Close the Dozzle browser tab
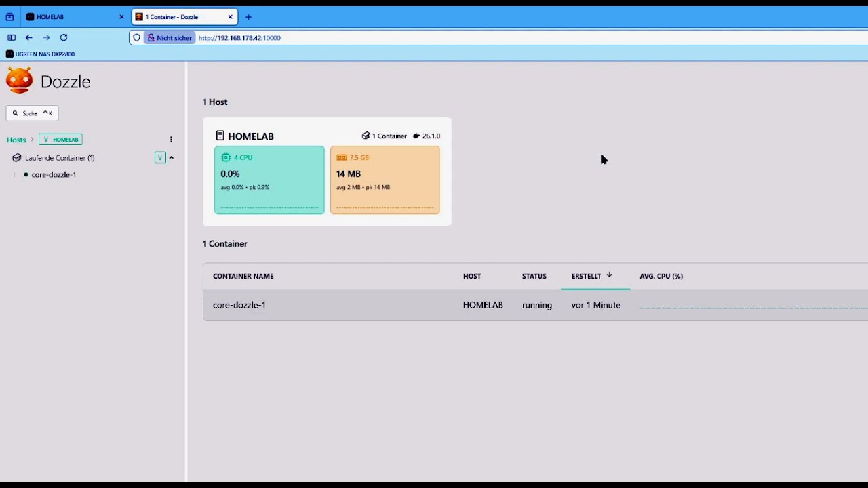Screen dimensions: 868x488 231,17
